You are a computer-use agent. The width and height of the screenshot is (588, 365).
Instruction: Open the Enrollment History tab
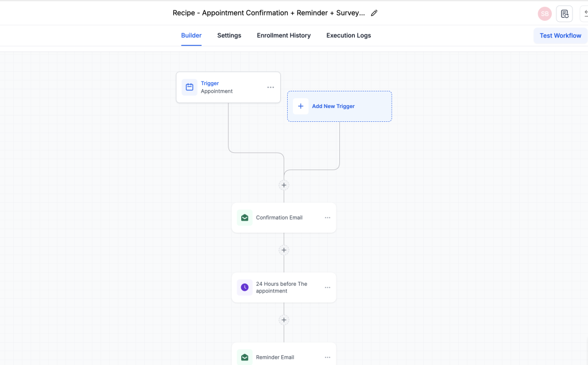coord(284,35)
